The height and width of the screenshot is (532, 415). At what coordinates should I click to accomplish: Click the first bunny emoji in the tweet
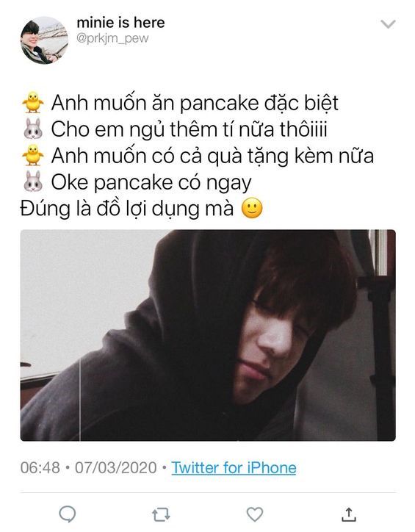(x=33, y=129)
